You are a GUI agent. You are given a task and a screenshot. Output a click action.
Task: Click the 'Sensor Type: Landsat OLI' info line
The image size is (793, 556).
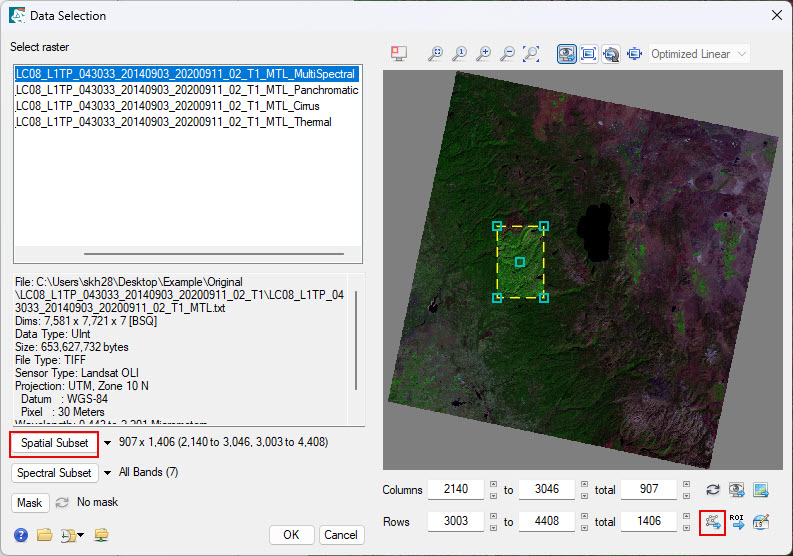point(77,373)
